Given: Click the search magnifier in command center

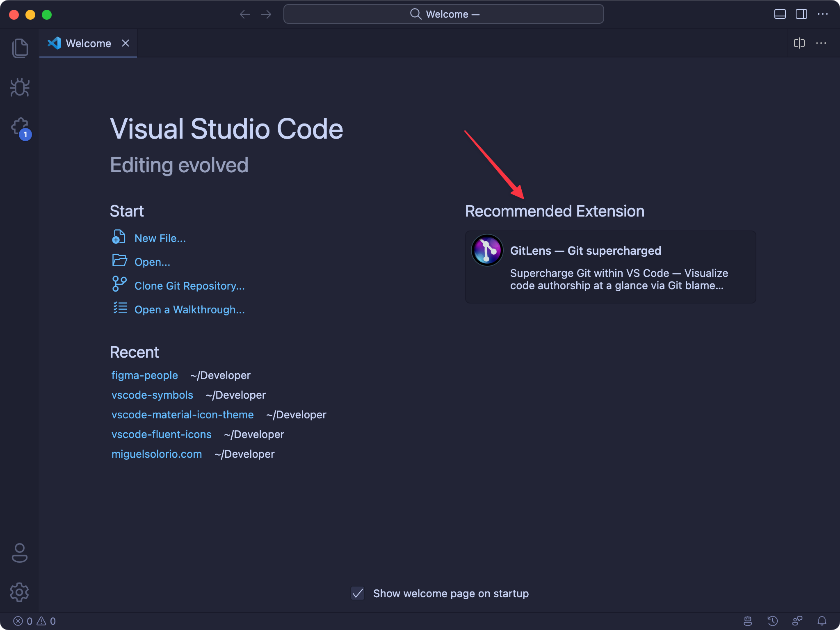Looking at the screenshot, I should (415, 14).
